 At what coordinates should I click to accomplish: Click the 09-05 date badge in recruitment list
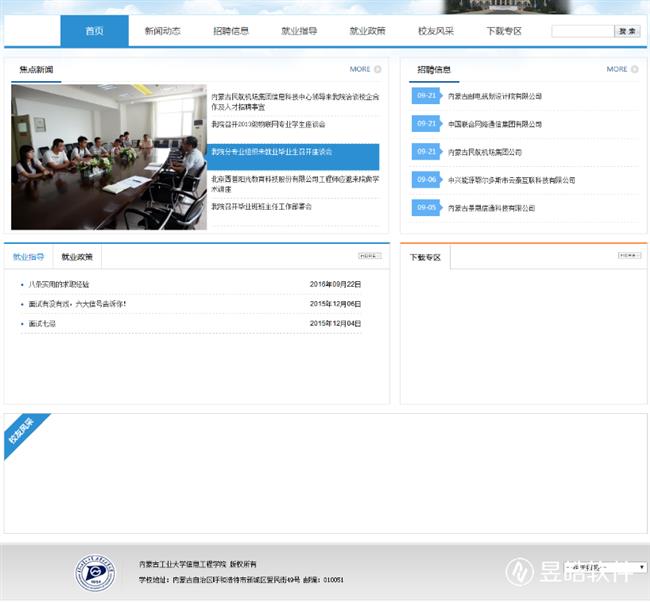[426, 207]
